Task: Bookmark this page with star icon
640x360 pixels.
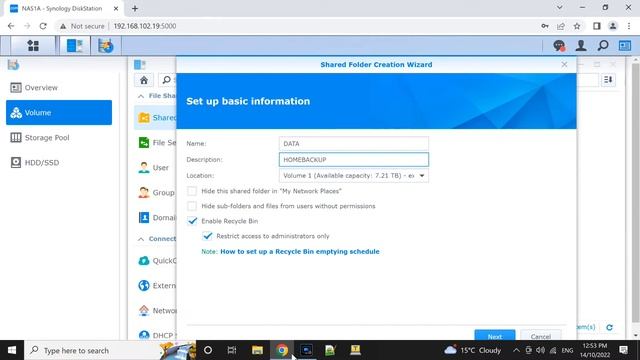Action: (577, 26)
